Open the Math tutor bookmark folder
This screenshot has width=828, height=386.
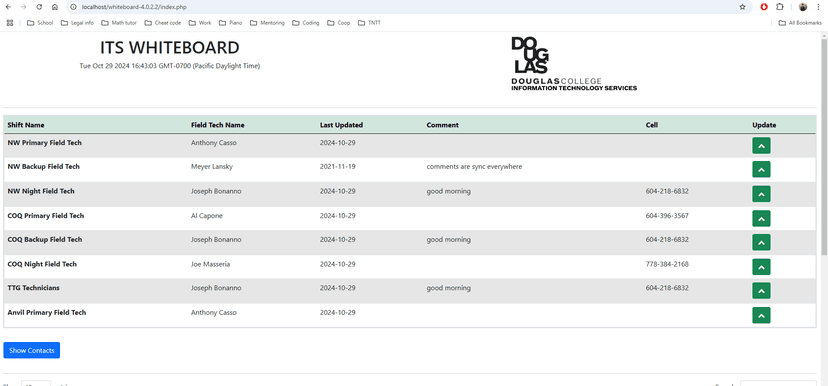(x=119, y=23)
